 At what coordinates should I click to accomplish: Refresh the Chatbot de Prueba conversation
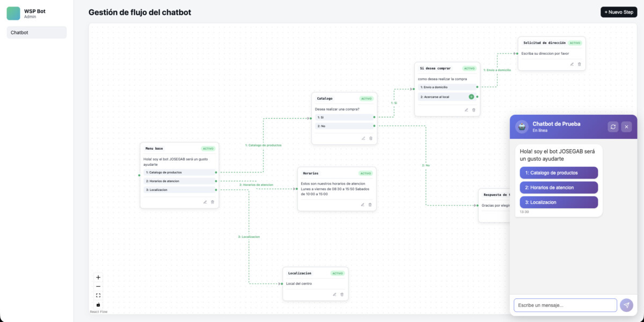pos(613,126)
